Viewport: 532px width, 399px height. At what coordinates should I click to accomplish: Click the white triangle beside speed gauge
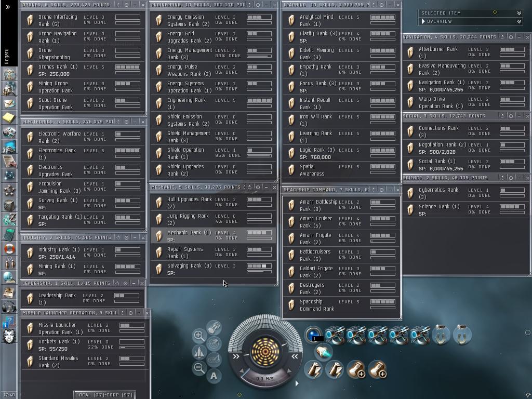click(297, 383)
